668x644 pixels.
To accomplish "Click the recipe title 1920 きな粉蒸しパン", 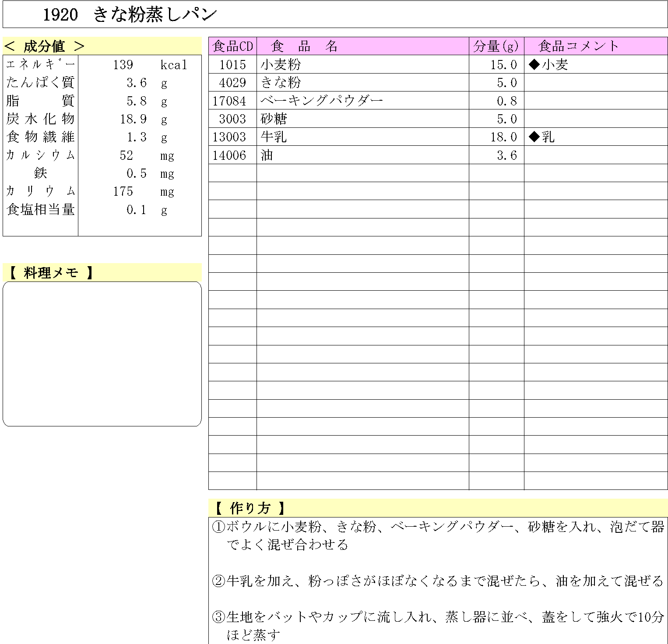I will point(130,15).
